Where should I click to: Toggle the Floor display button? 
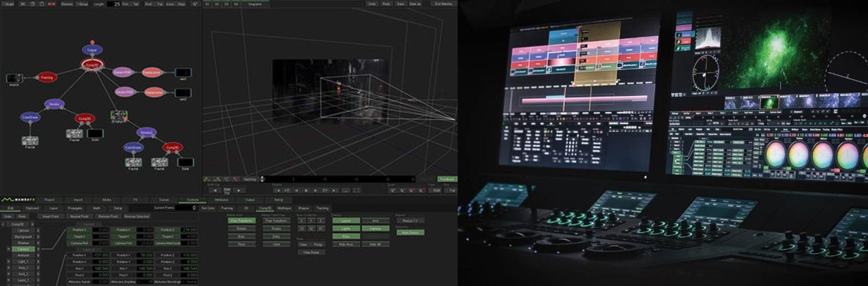pyautogui.click(x=346, y=236)
